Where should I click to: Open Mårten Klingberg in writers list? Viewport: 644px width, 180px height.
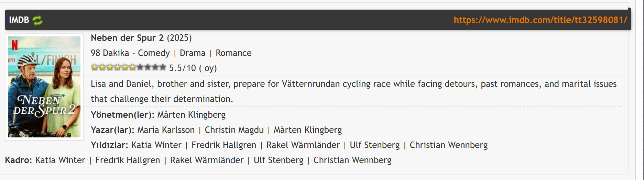pos(308,130)
